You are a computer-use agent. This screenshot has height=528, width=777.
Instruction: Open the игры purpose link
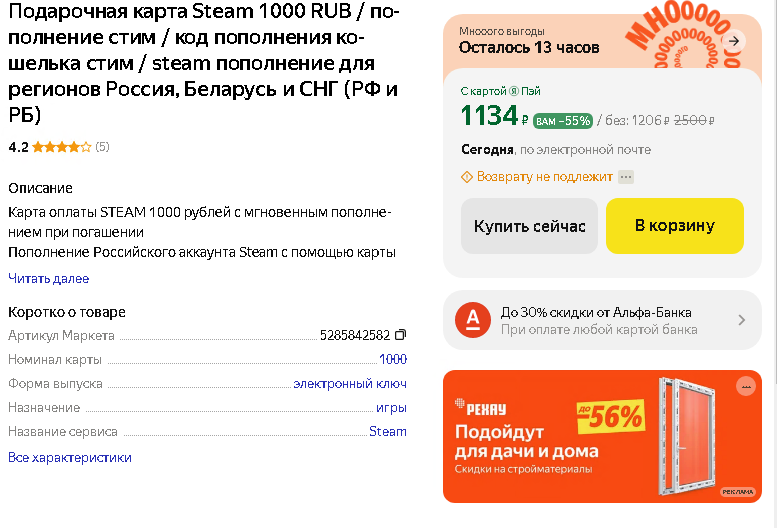coord(391,408)
